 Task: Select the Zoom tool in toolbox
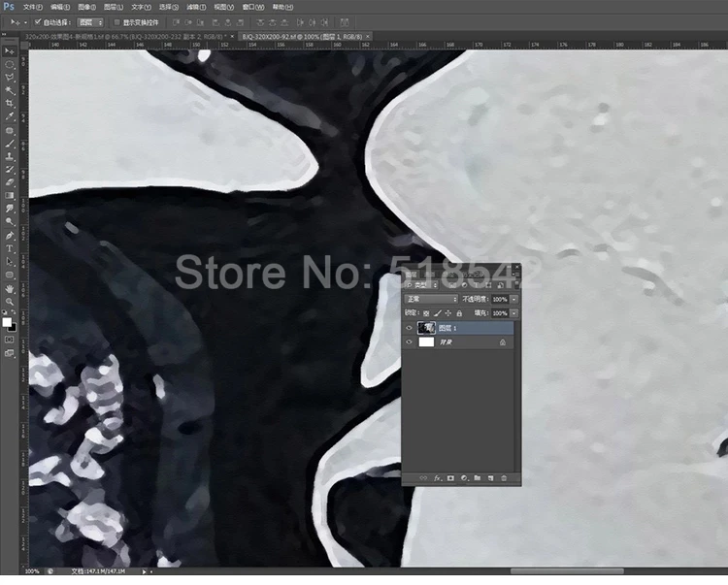click(x=10, y=302)
